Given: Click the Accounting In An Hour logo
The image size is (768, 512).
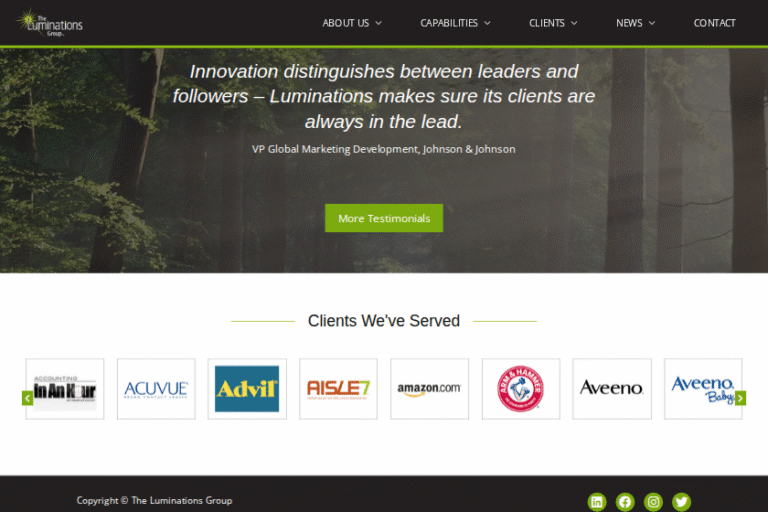Looking at the screenshot, I should click(x=65, y=389).
